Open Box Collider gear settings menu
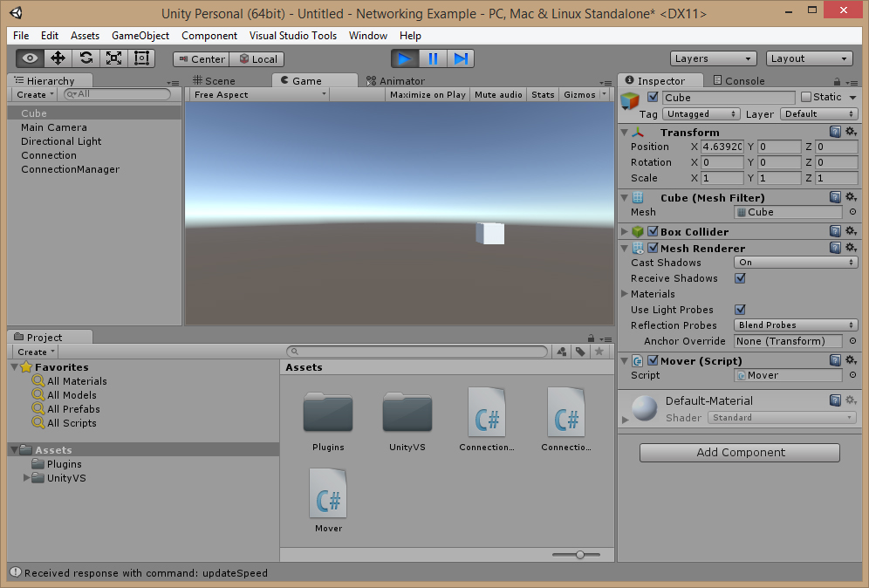Screen dimensions: 869x588 coord(852,231)
